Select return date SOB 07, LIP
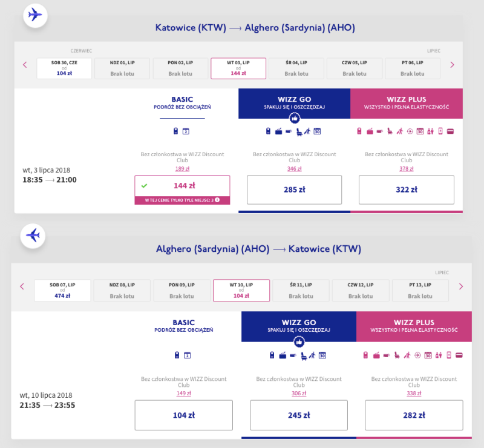Screen dimensions: 484x448 (x=62, y=291)
